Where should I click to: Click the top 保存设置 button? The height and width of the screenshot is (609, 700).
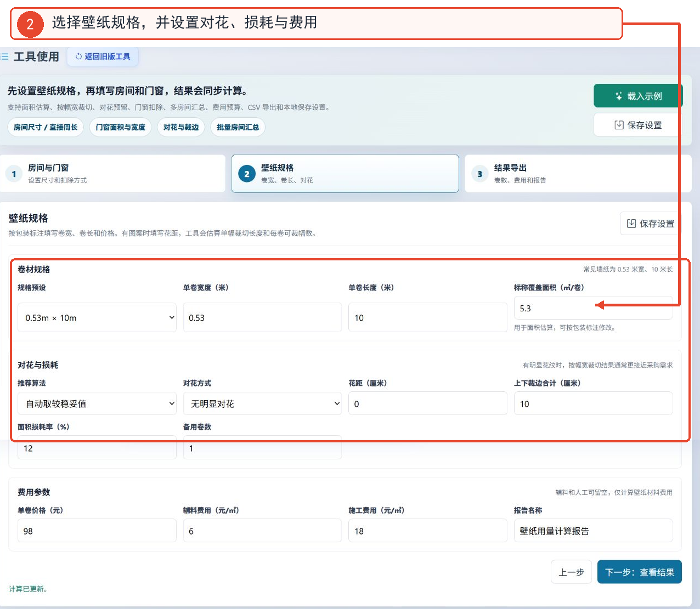pyautogui.click(x=638, y=125)
